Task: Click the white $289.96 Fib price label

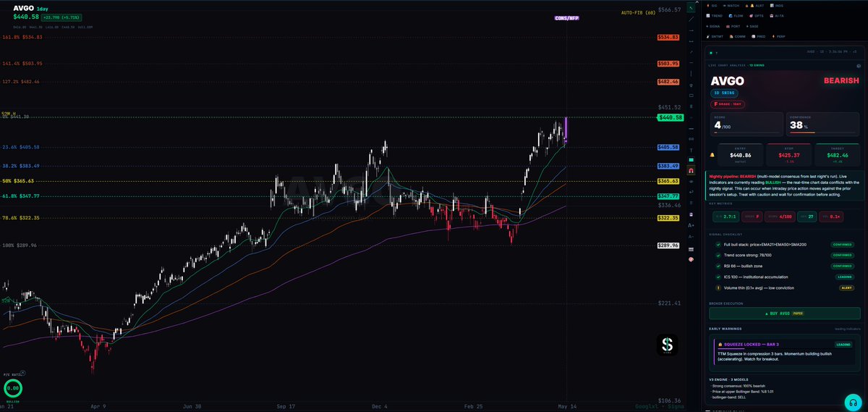Action: click(668, 245)
